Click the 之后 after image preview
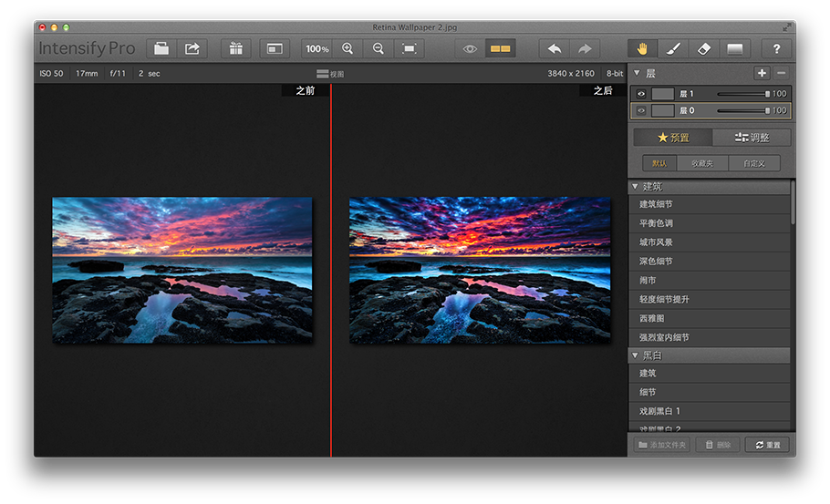 (x=480, y=271)
